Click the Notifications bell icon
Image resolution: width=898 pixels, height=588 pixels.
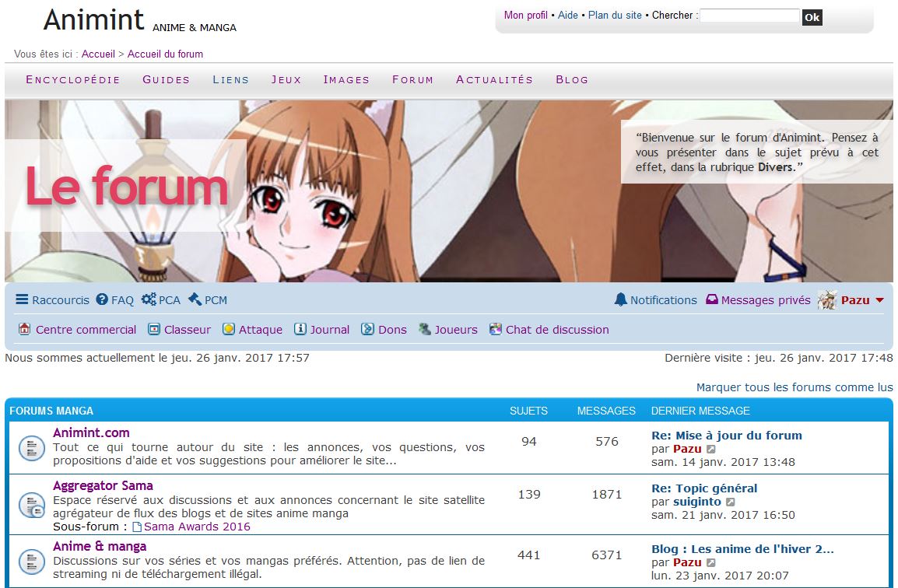(621, 299)
